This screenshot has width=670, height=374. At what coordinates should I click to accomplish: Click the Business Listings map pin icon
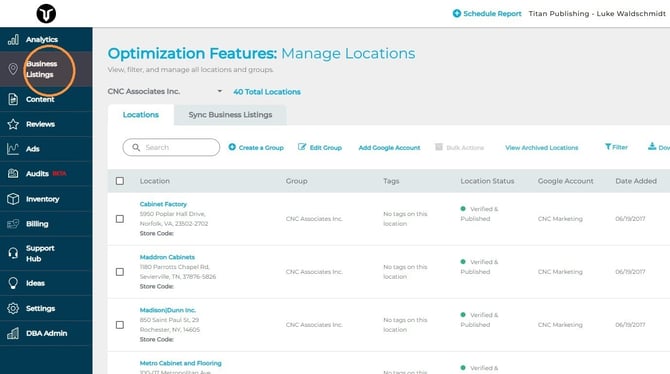(x=13, y=69)
